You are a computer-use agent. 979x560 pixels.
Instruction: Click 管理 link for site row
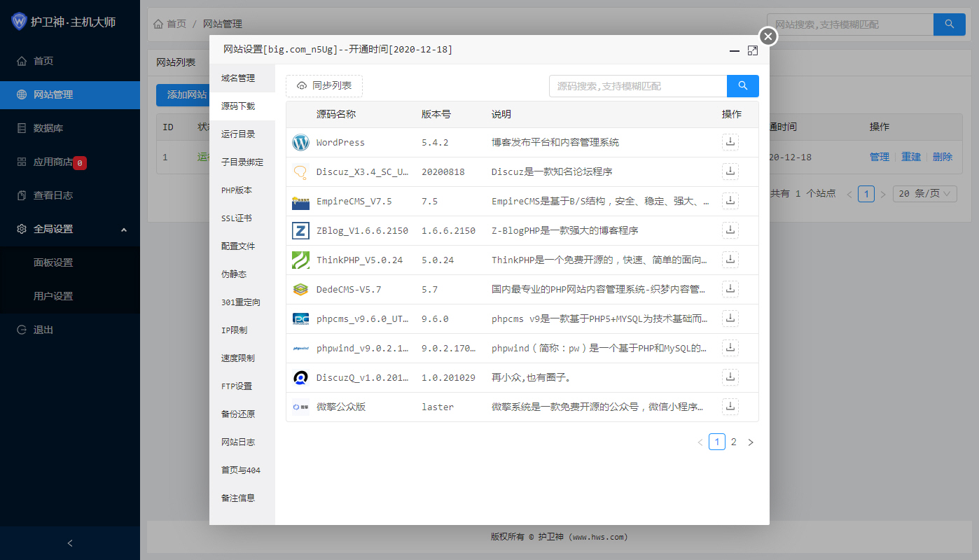(x=880, y=157)
